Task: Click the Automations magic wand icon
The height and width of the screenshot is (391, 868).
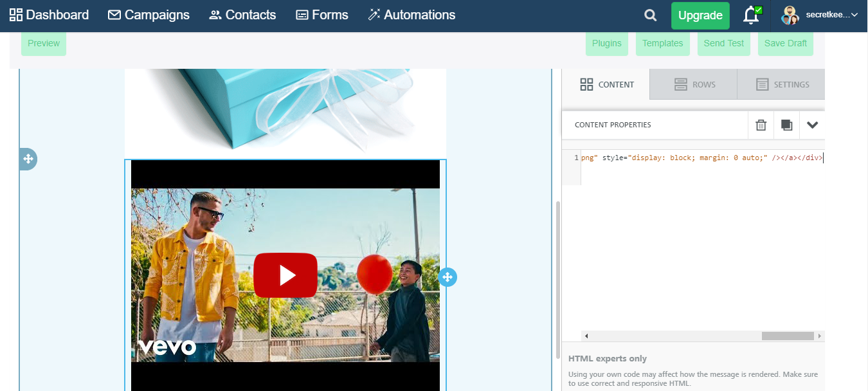Action: [374, 15]
